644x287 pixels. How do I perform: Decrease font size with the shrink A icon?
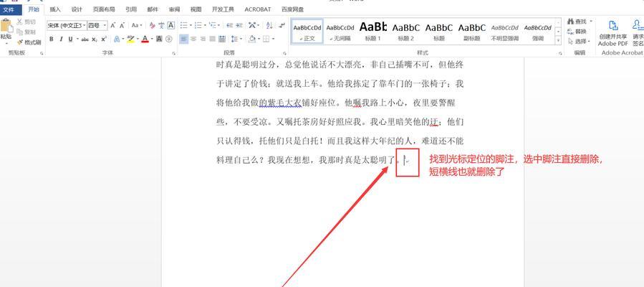click(122, 26)
